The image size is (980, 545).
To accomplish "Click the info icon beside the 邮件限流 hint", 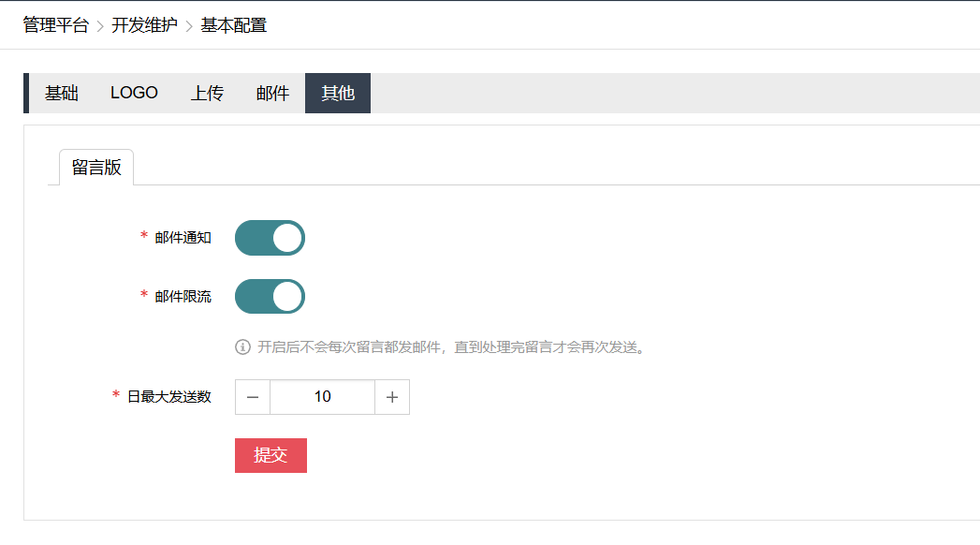I will pyautogui.click(x=242, y=346).
